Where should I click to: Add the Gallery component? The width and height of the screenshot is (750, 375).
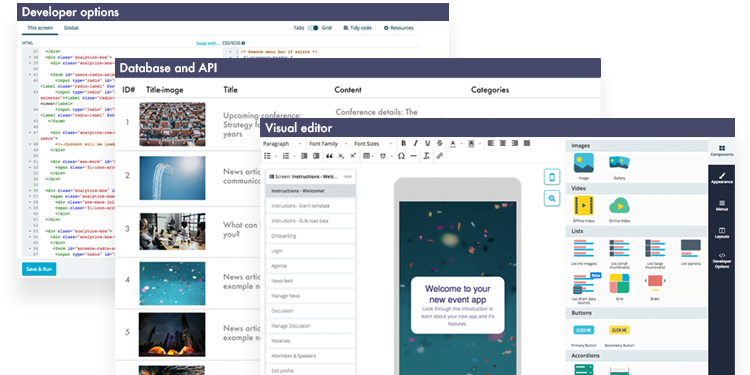[619, 166]
